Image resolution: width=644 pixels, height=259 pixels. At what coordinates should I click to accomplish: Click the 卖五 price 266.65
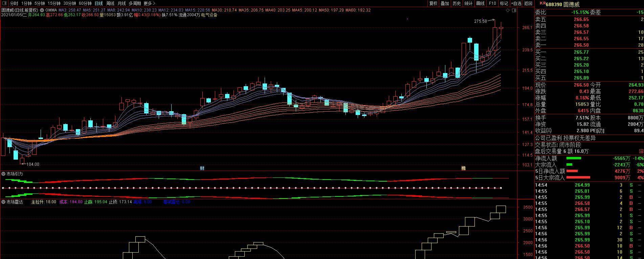tap(581, 20)
